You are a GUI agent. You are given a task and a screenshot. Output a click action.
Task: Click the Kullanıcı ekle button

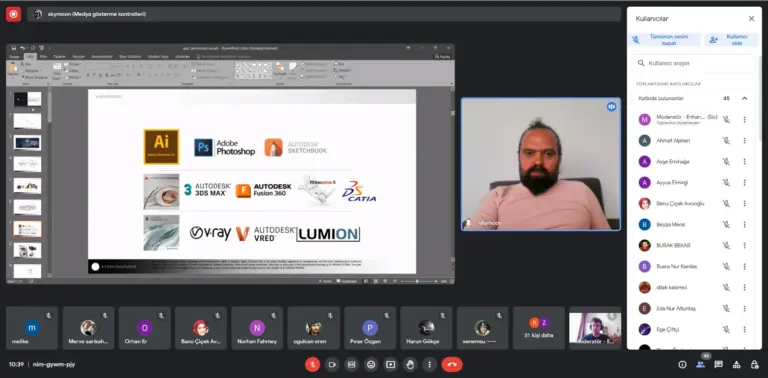(731, 40)
